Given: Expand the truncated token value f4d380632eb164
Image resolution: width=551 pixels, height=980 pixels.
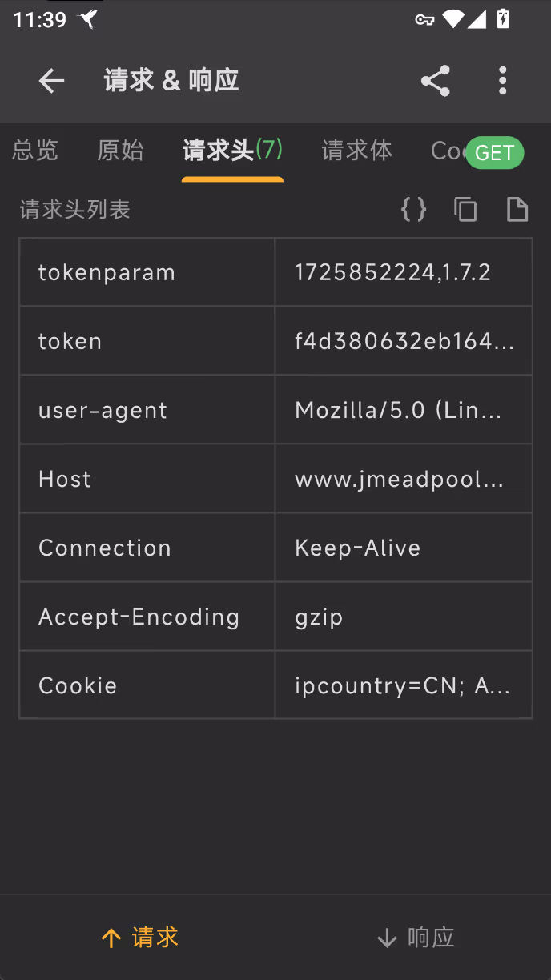Looking at the screenshot, I should point(404,341).
